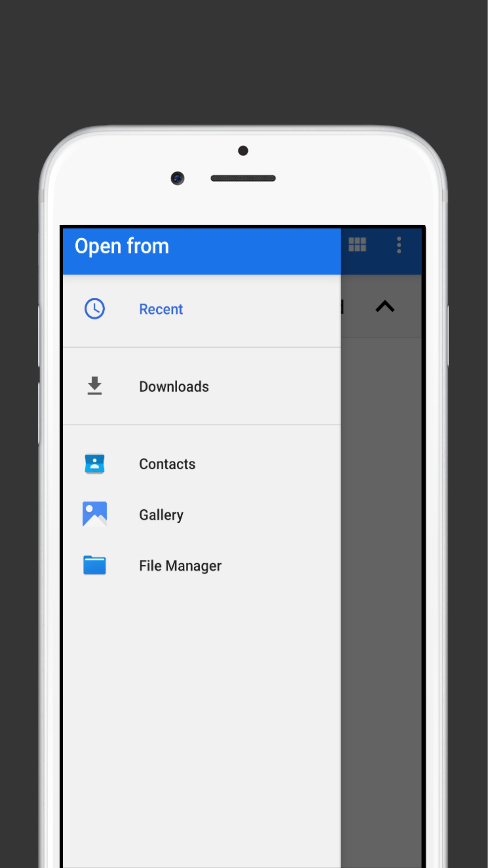
Task: Open the Gallery picture icon
Action: pos(95,514)
